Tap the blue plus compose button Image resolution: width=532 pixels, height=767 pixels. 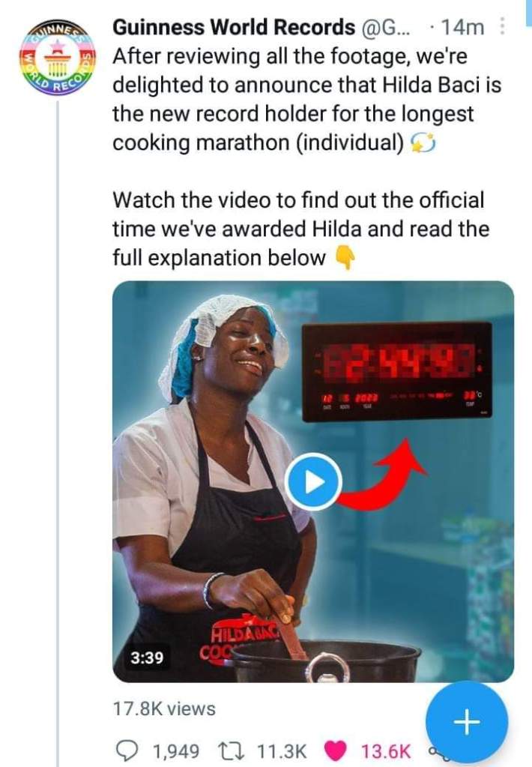click(467, 721)
